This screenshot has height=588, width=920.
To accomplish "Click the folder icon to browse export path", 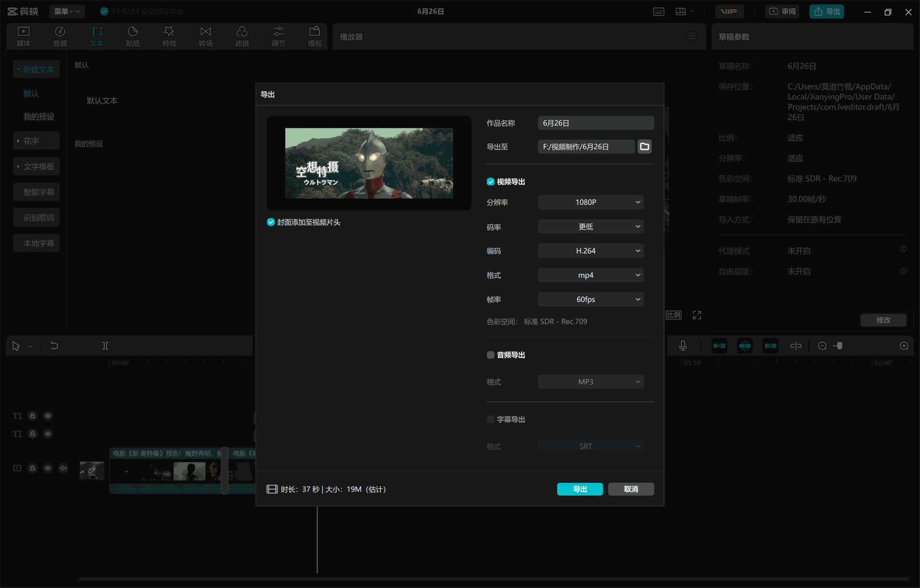I will pos(644,147).
